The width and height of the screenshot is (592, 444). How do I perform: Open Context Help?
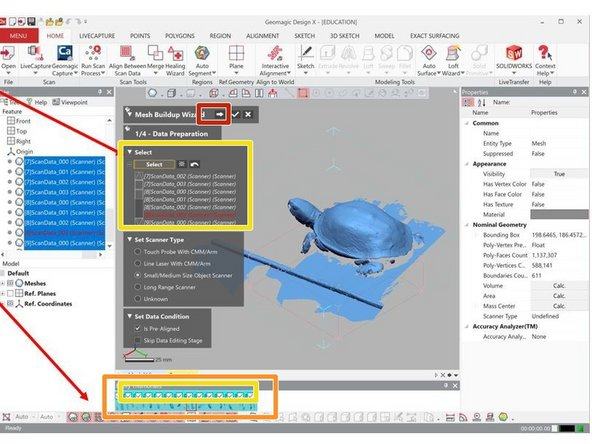point(545,60)
